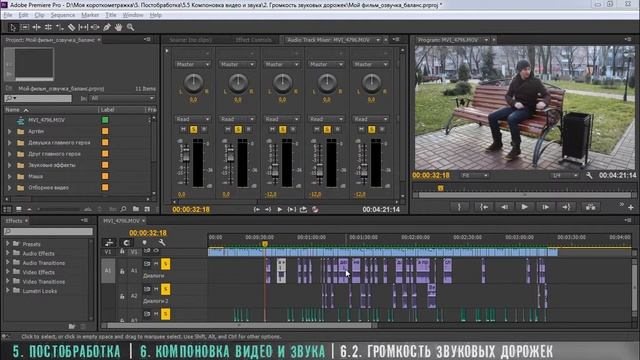Screen dimensions: 640x360
Task: Select the Rolling Edit tool
Action: coord(48,27)
